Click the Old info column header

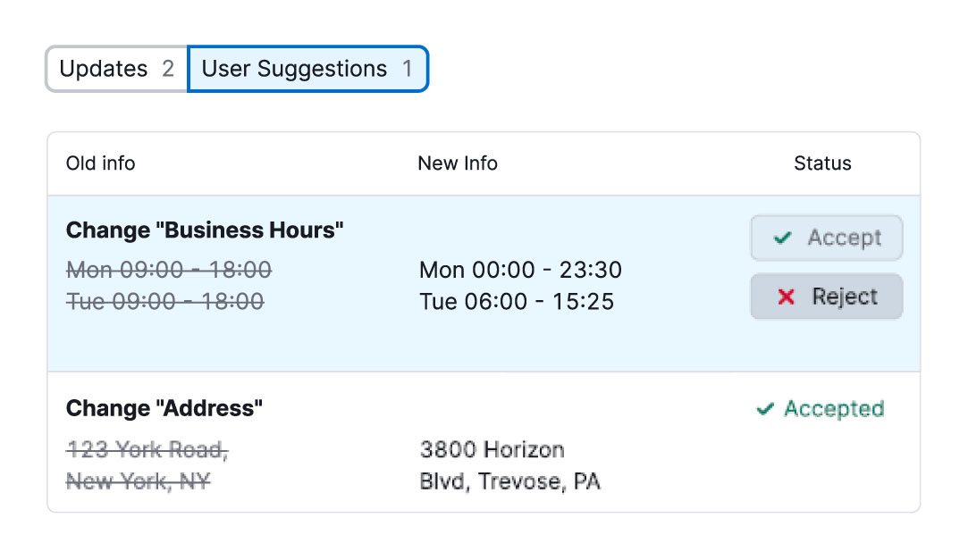pos(100,163)
